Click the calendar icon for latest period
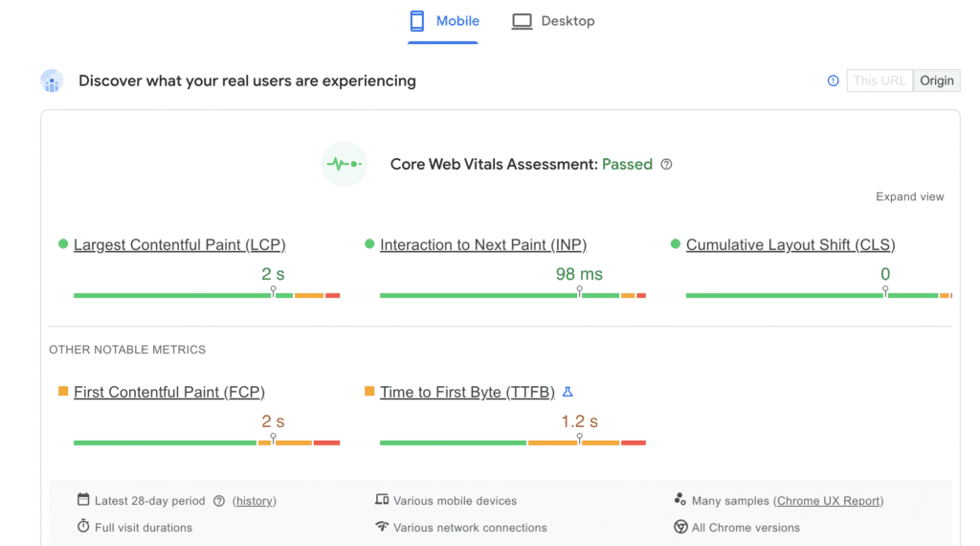Screen dimensions: 980x546 pos(83,500)
